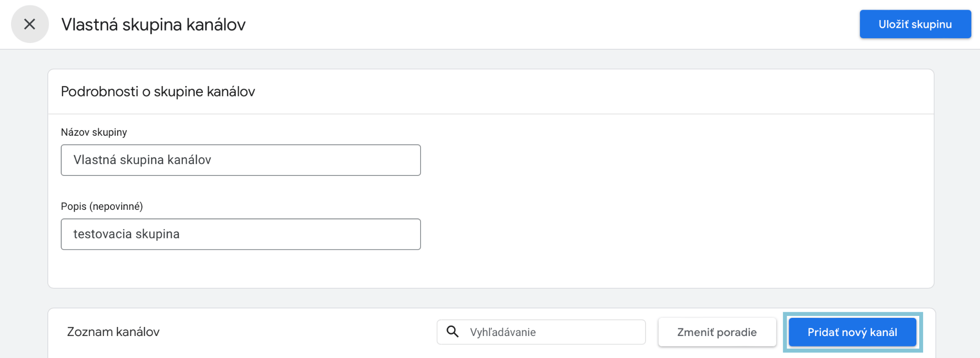Click the Podrobnosti o skupine kanálov heading
This screenshot has width=980, height=358.
click(x=158, y=91)
